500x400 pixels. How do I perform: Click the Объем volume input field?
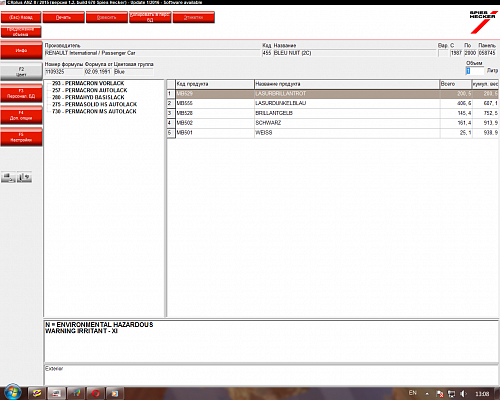pos(475,71)
